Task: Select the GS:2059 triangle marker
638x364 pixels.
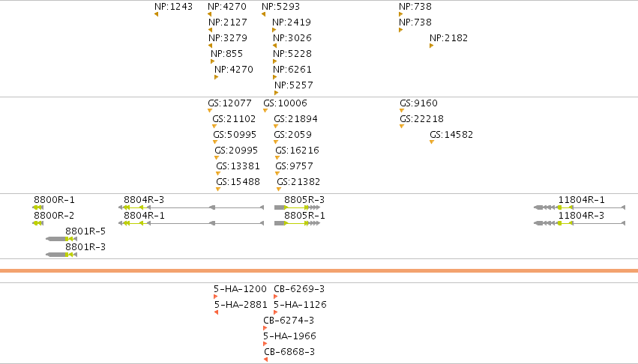Action: (x=276, y=142)
